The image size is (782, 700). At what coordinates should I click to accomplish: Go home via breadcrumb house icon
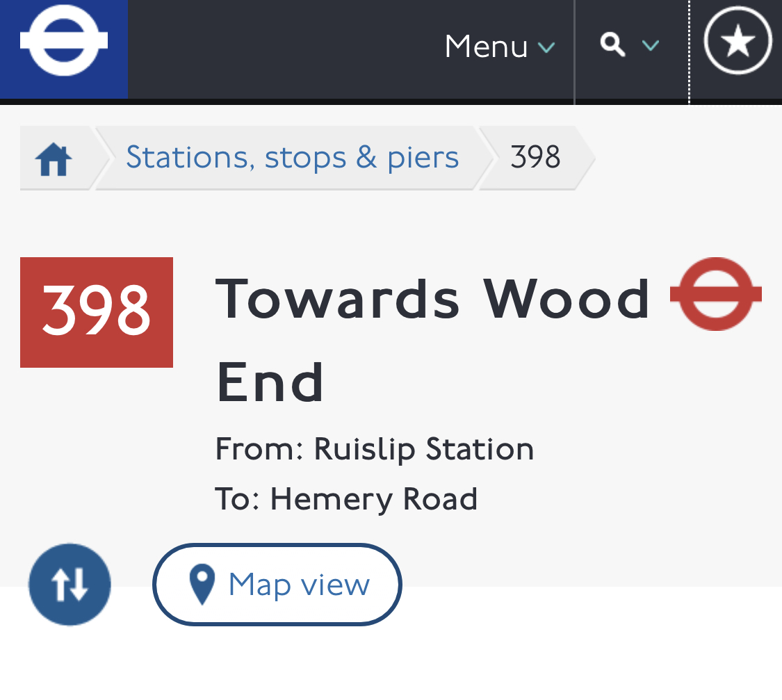pos(54,159)
